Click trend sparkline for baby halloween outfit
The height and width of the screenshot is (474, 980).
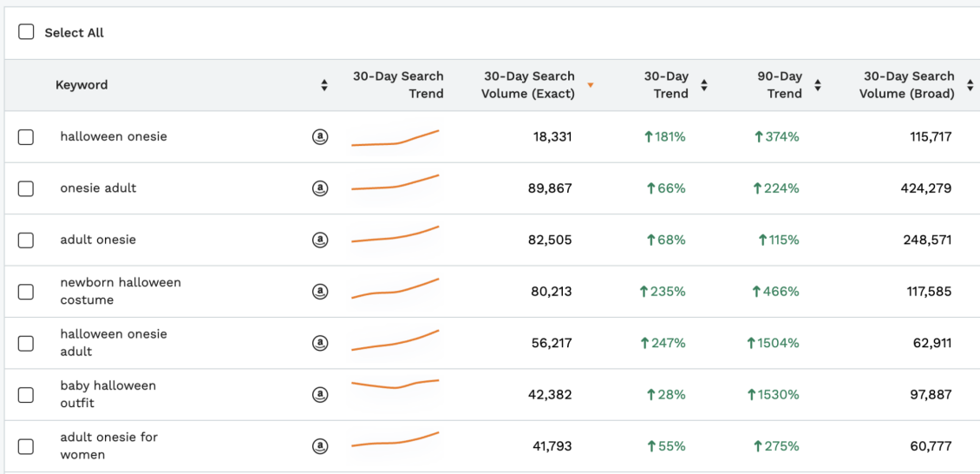pyautogui.click(x=395, y=385)
